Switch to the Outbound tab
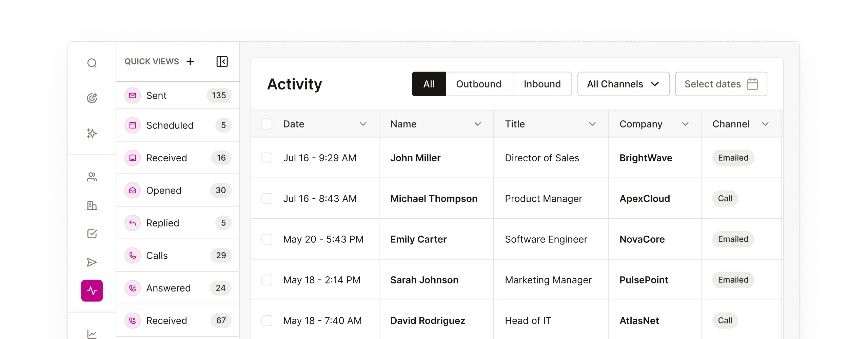 (479, 84)
